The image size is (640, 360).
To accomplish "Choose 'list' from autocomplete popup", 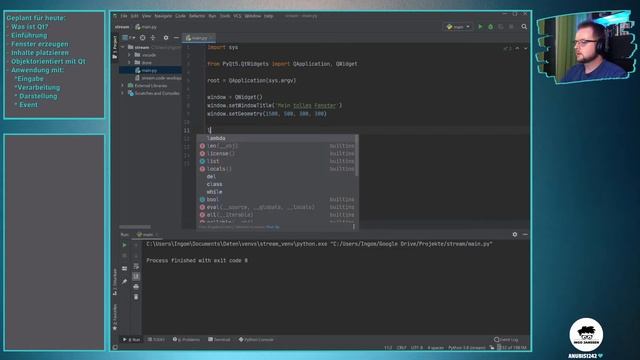I will [x=276, y=161].
